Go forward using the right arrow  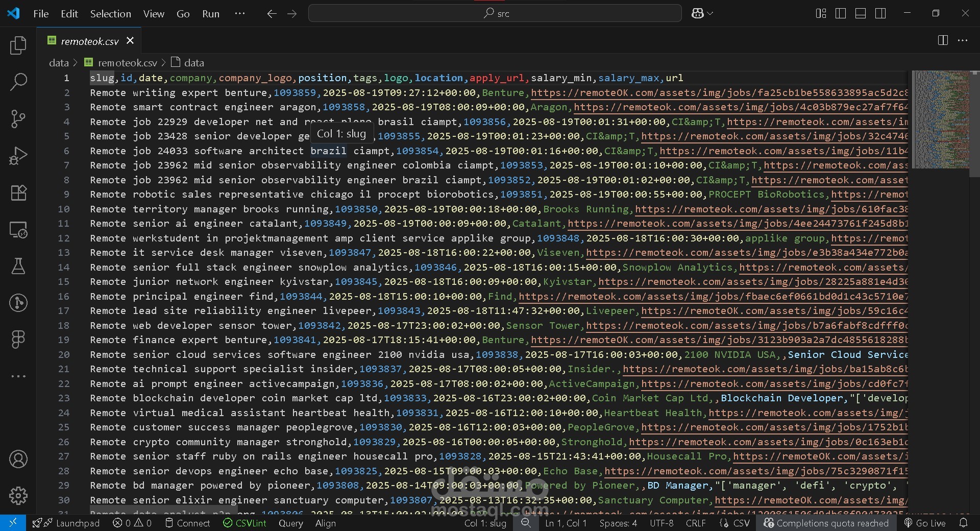[x=292, y=14]
